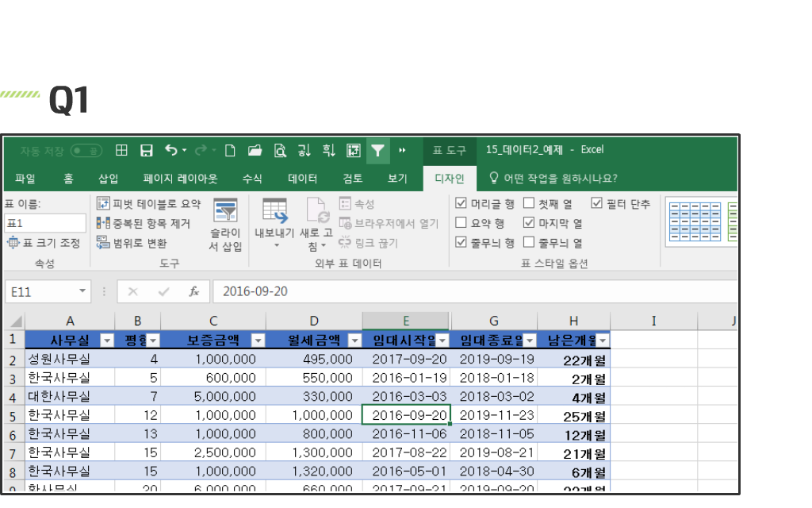Toggle the 줄무늬 행 checkbox

pos(461,242)
